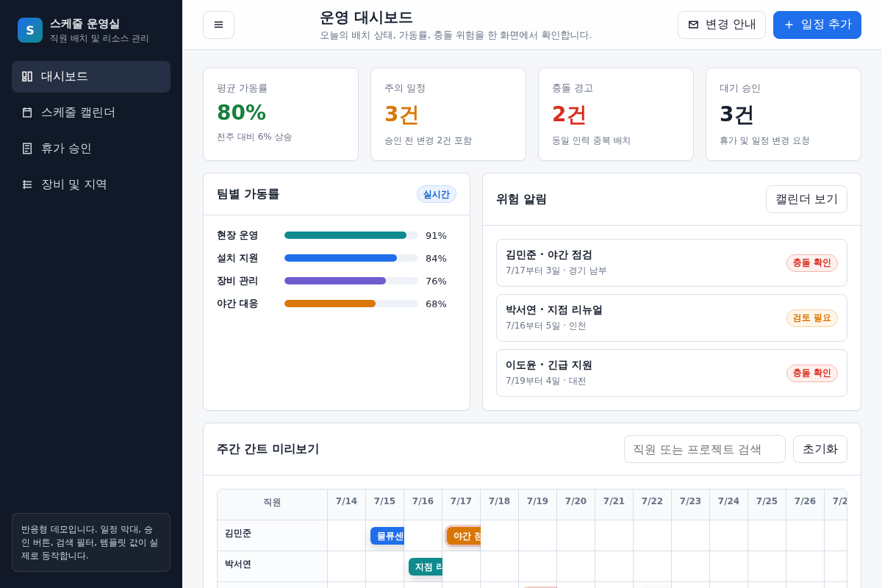Click the 주간 간트 미리보기 heading
The image size is (882, 588).
tap(268, 449)
